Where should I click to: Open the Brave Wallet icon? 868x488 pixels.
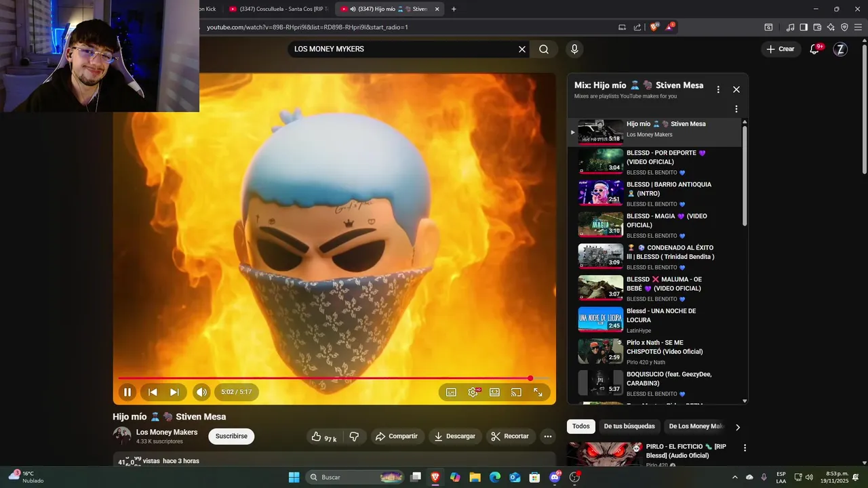pos(817,27)
